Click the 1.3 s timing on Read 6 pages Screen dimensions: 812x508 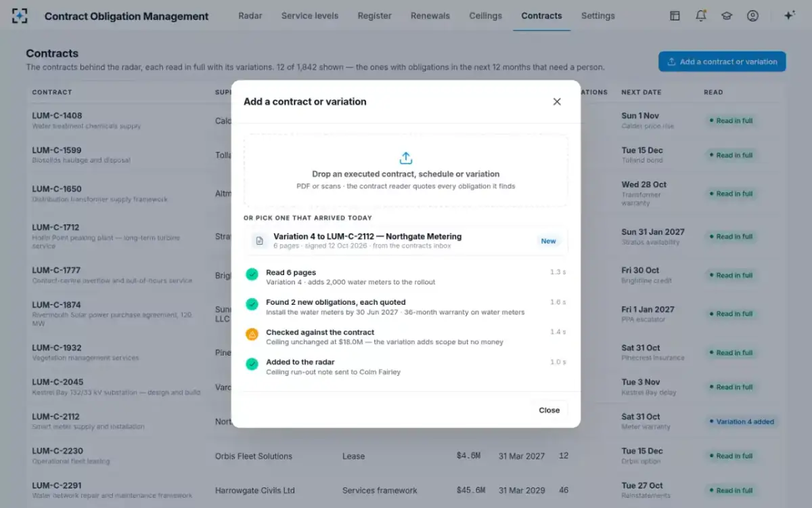click(x=558, y=272)
